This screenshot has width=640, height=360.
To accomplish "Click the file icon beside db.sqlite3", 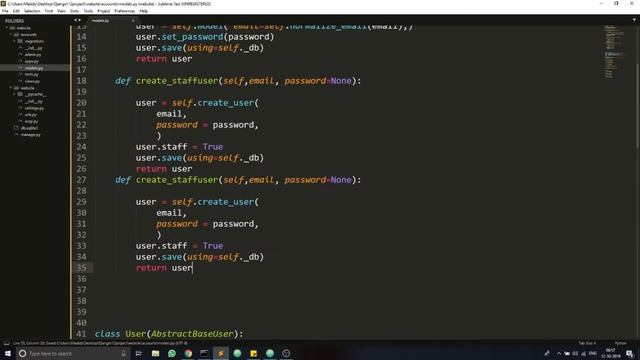I will click(16, 128).
